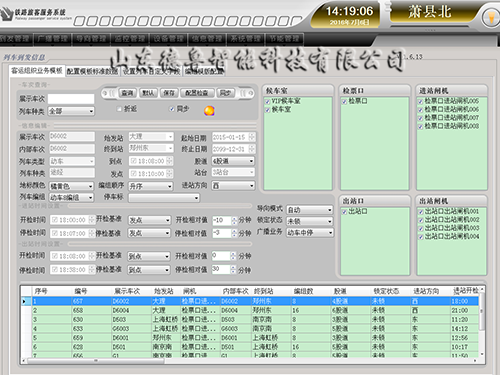Click the 配置检查 button

[197, 93]
